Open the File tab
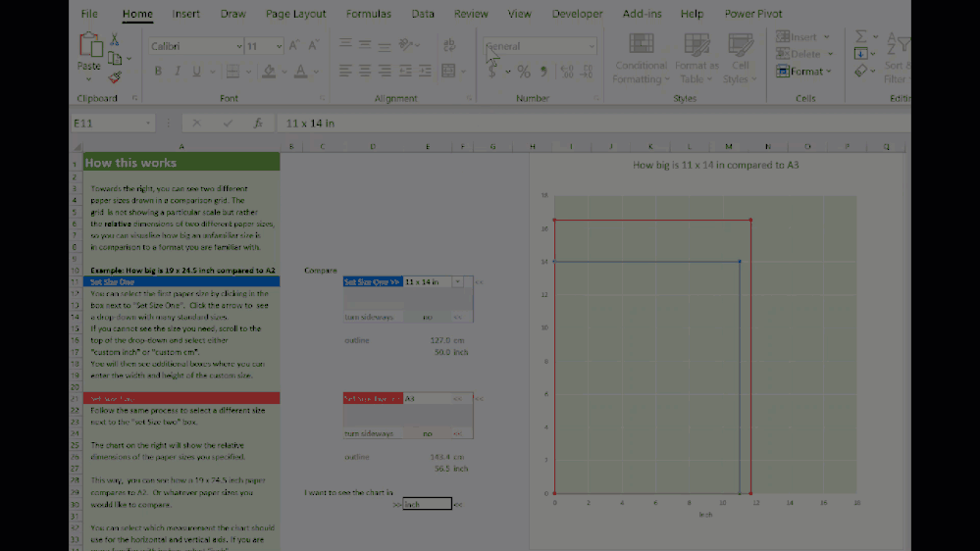 pos(89,14)
